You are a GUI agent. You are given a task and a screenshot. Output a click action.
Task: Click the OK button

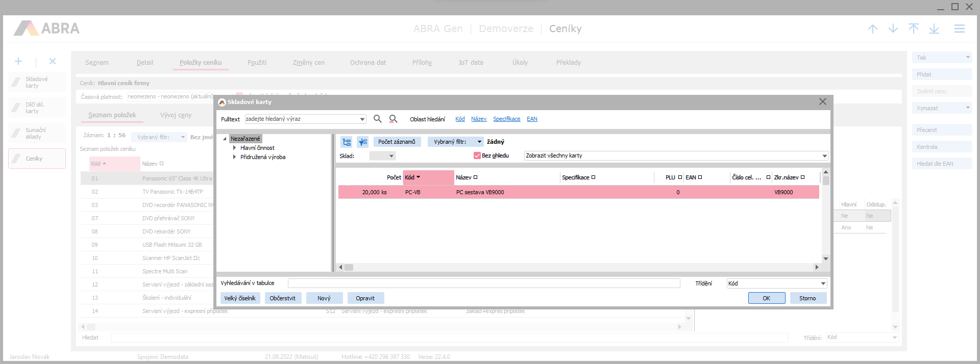click(766, 298)
